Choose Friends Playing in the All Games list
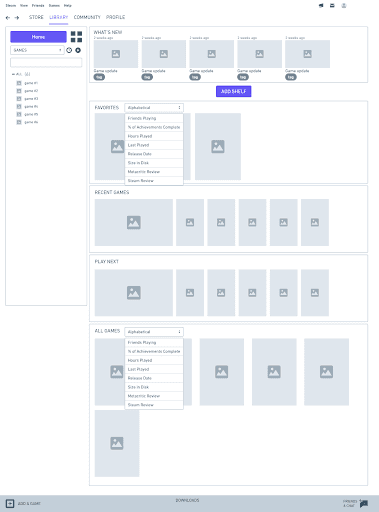379x512 pixels. 154,342
